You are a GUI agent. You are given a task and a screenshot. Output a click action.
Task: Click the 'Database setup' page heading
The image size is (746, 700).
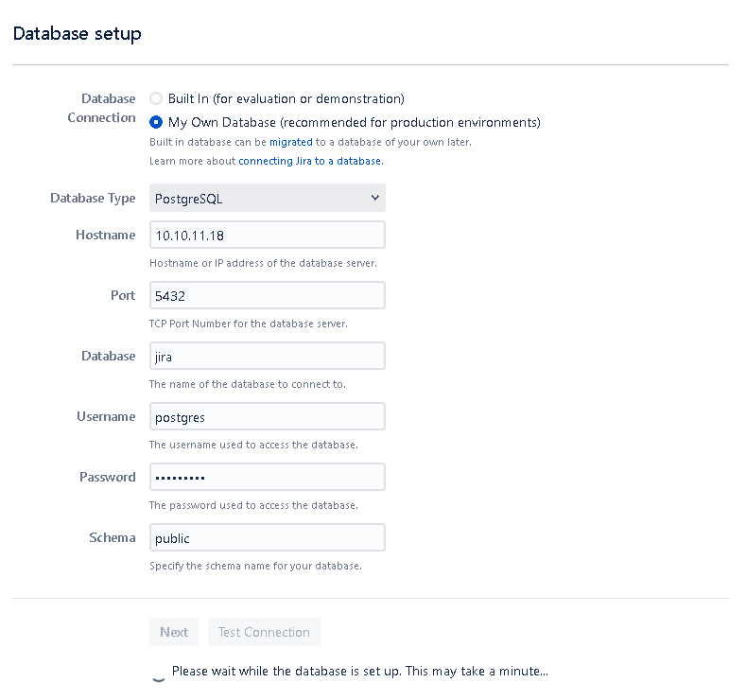click(78, 33)
